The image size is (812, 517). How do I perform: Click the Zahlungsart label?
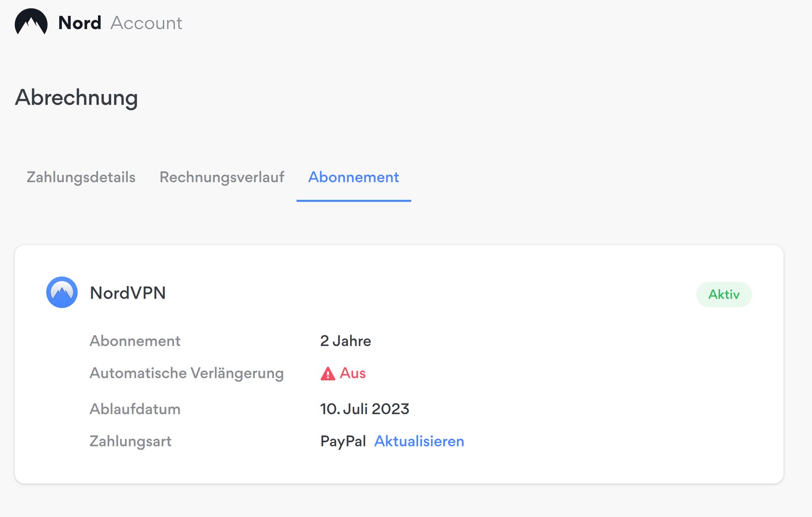[130, 441]
